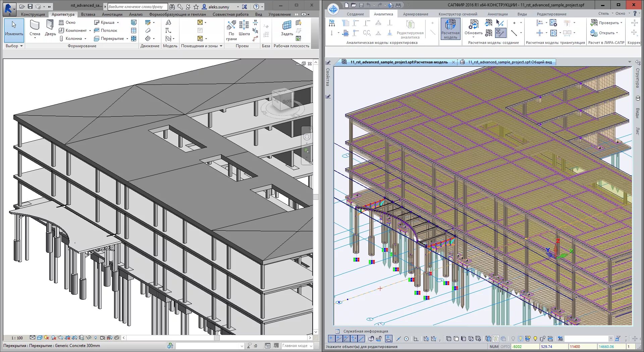This screenshot has width=644, height=352.
Task: Save project icon in Revit quick access toolbar
Action: [30, 6]
